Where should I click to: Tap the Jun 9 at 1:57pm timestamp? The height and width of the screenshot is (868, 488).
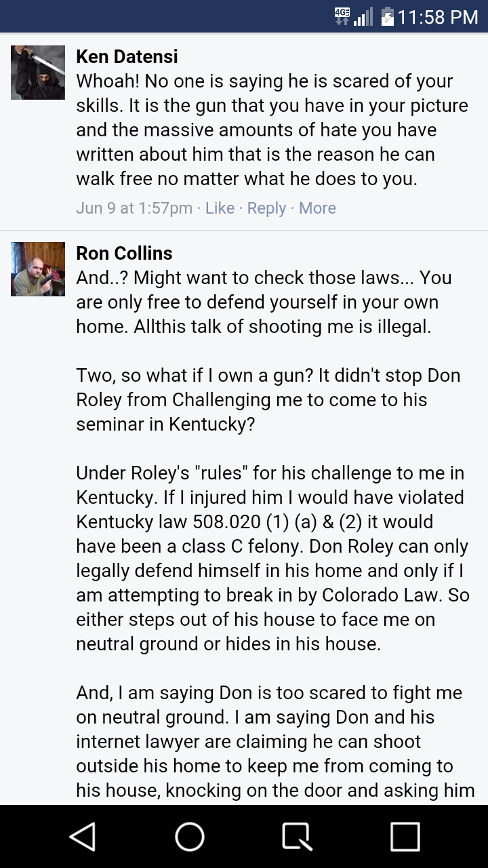[134, 208]
